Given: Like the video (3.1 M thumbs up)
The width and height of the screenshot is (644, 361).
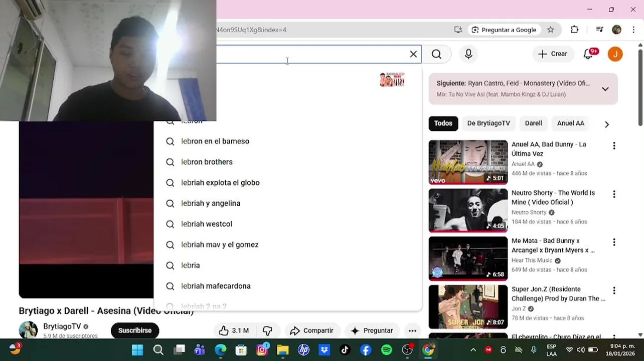Looking at the screenshot, I should point(234,330).
